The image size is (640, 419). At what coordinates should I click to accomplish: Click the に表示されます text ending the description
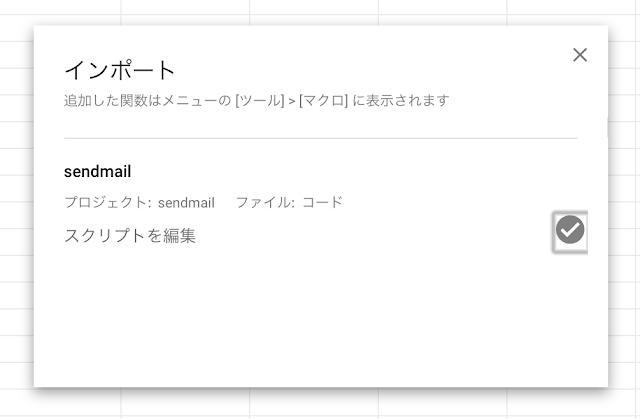coord(401,100)
